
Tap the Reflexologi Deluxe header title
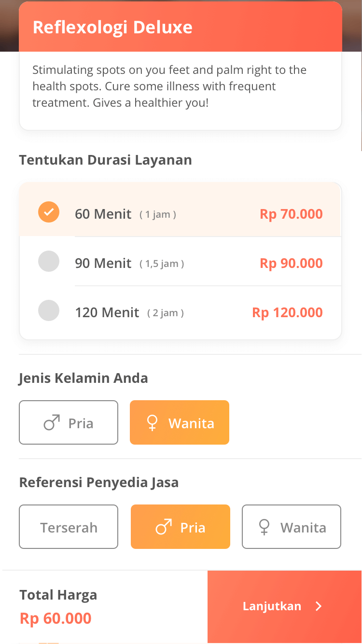tap(112, 28)
